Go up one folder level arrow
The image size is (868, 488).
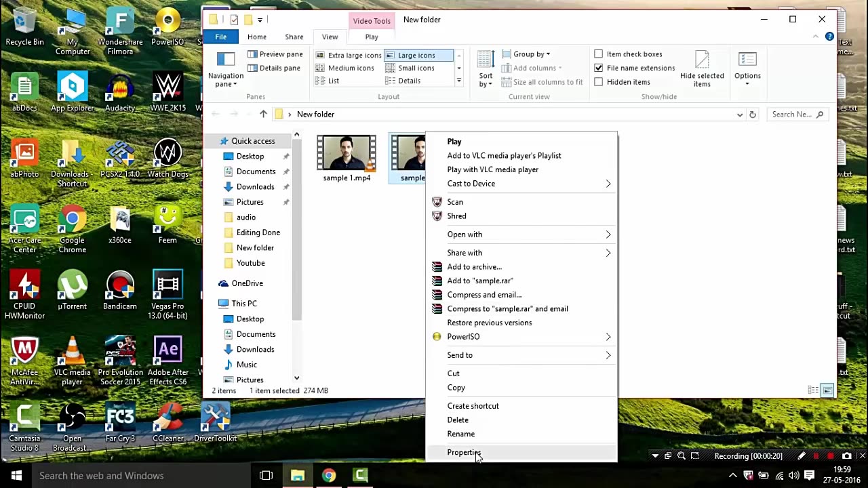[263, 115]
